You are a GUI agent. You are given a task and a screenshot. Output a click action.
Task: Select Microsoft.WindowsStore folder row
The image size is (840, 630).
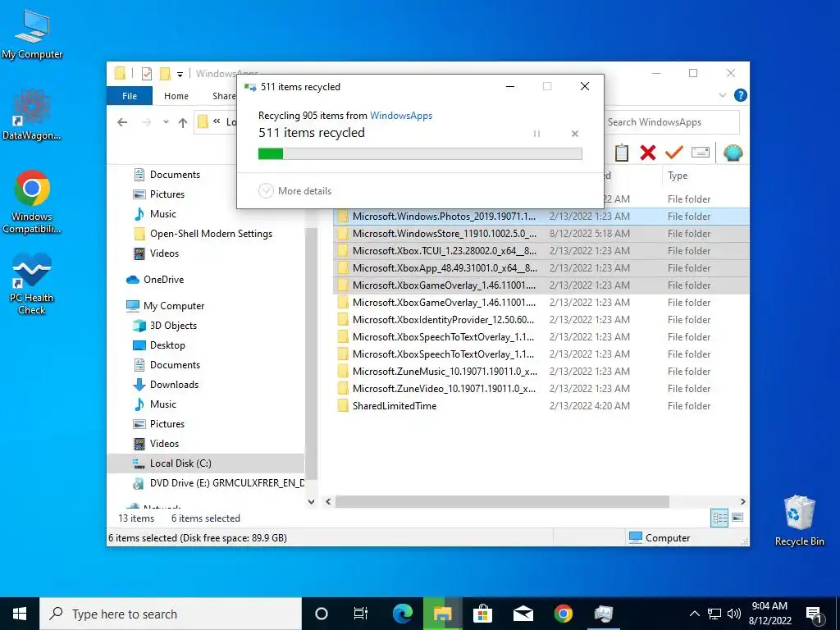[541, 234]
